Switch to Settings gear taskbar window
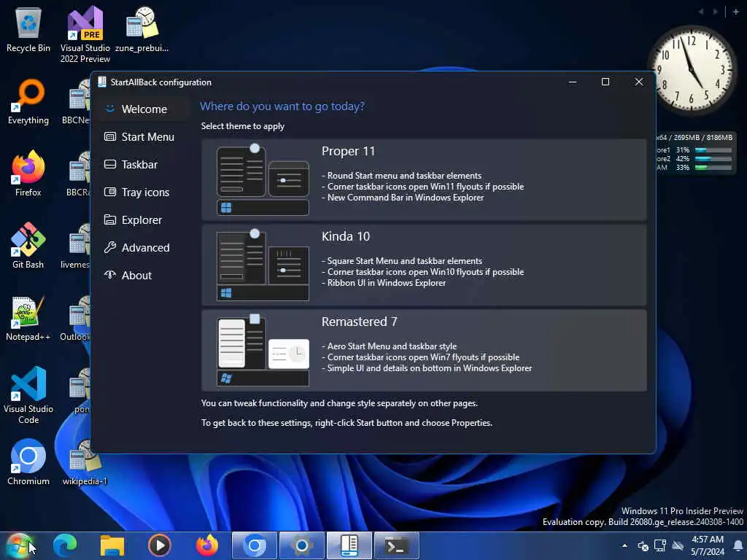The width and height of the screenshot is (747, 560). tap(301, 545)
